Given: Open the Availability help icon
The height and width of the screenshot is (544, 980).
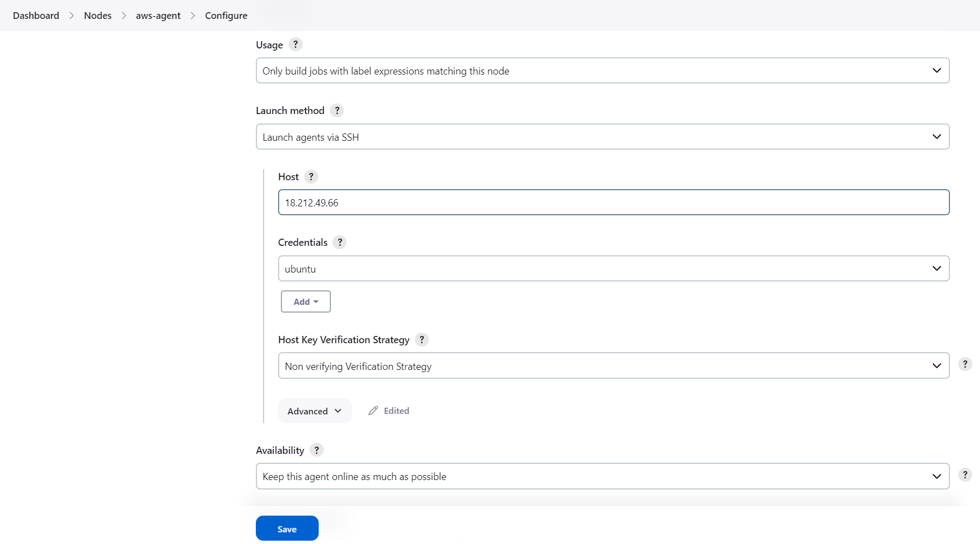Looking at the screenshot, I should pos(317,450).
